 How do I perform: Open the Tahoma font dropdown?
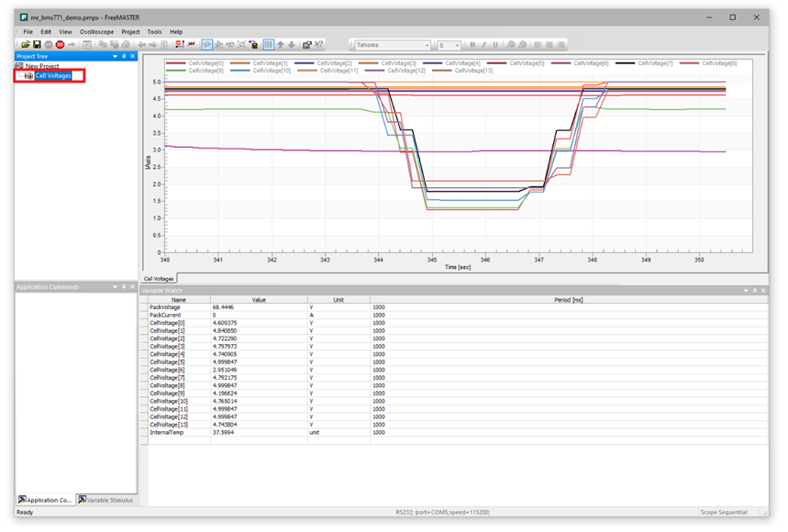tap(427, 45)
